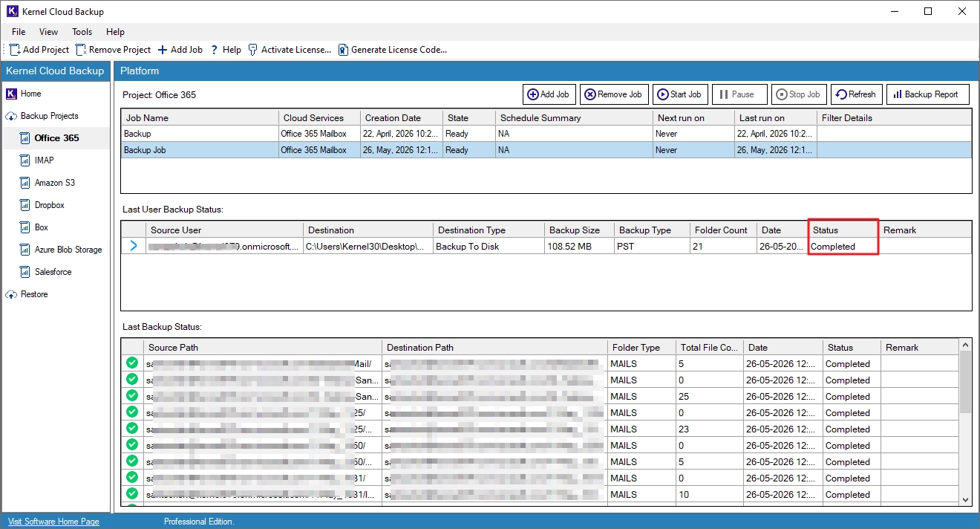This screenshot has height=529, width=980.
Task: Collapse the Backup Projects node
Action: (11, 116)
